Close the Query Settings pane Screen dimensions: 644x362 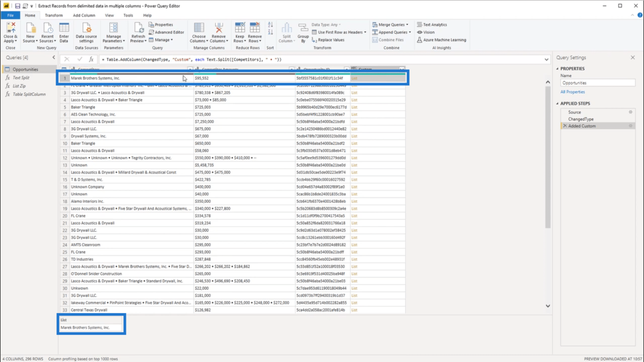[633, 57]
